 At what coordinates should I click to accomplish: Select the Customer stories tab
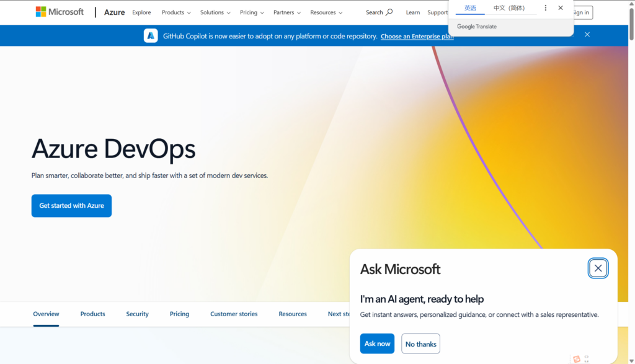click(234, 314)
